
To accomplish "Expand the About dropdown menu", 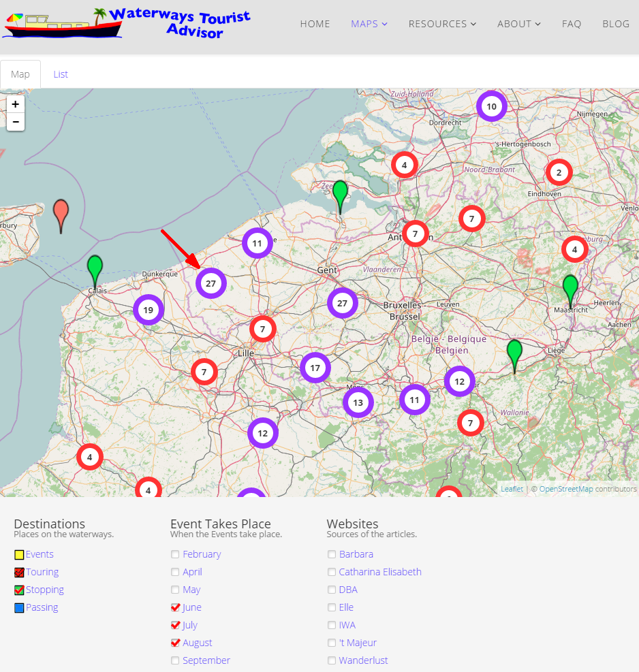I will coord(518,24).
